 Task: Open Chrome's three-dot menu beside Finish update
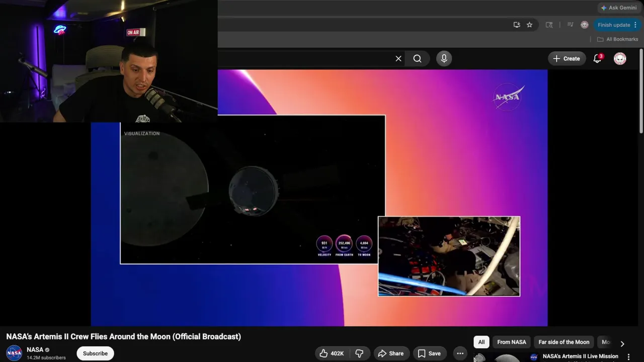(x=635, y=25)
